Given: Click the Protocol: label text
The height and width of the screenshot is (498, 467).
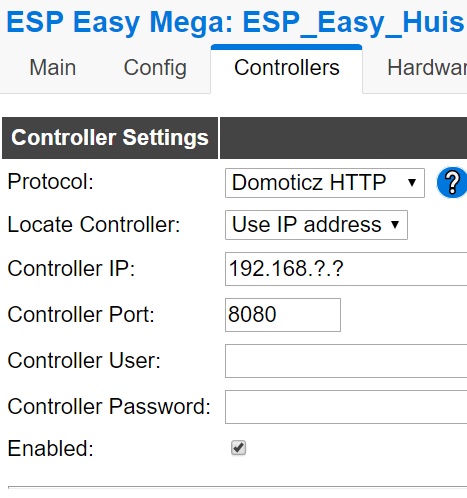Looking at the screenshot, I should coord(51,182).
